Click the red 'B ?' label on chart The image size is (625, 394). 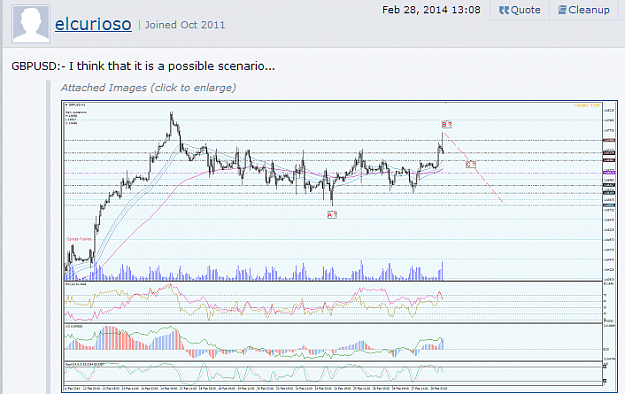[447, 124]
